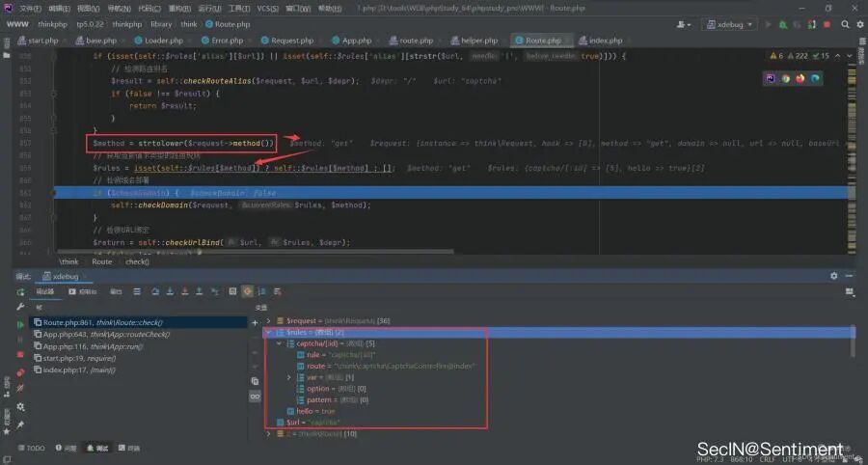Go to next highlighted error arrow
868x465 pixels.
pos(850,56)
